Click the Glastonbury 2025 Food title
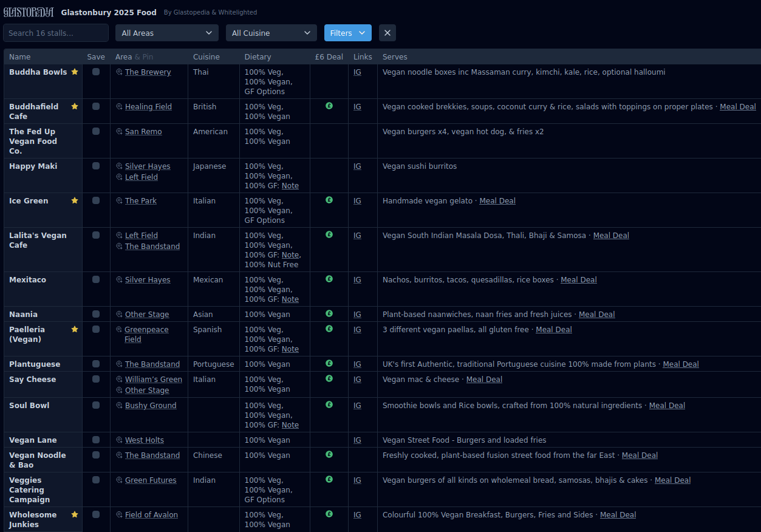The height and width of the screenshot is (532, 761). tap(109, 12)
